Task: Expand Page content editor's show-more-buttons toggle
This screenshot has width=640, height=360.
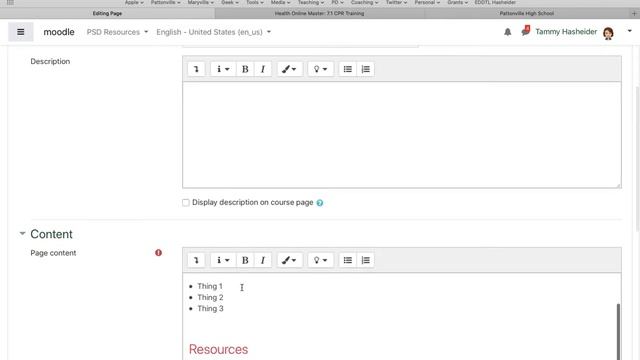Action: coord(196,260)
